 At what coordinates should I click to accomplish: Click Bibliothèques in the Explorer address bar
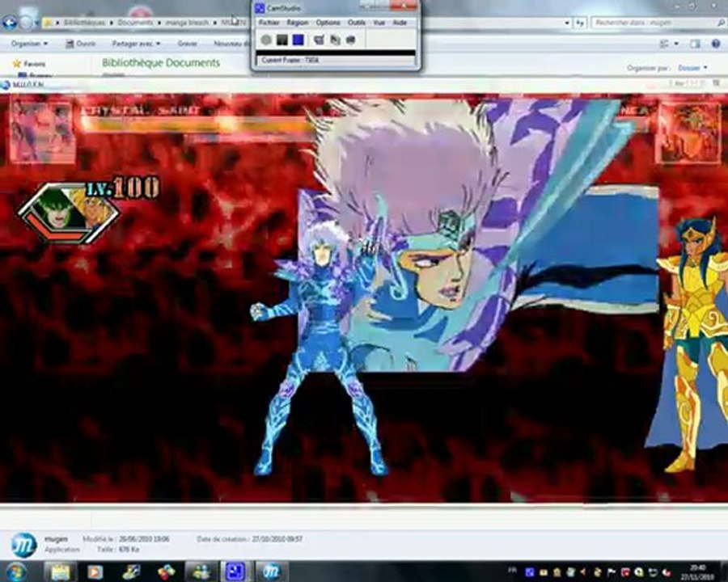coord(84,23)
